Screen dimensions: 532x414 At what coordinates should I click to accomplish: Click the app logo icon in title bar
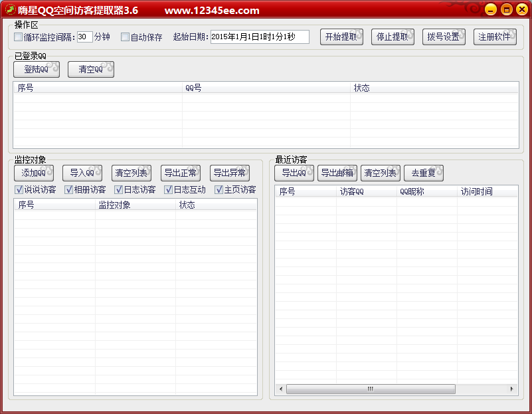[x=10, y=9]
